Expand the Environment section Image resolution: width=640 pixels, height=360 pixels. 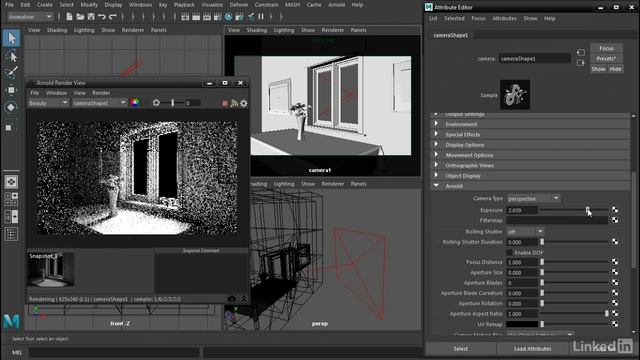click(530, 124)
